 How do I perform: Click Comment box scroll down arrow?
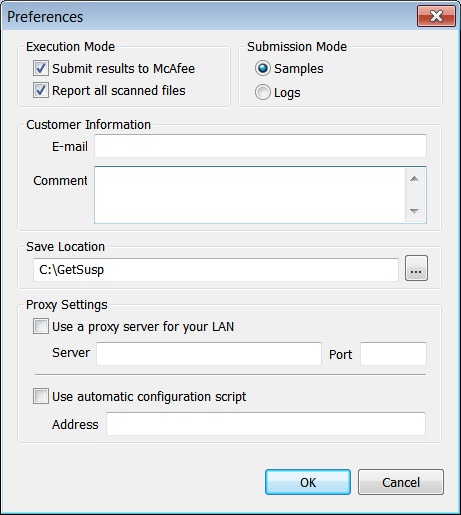click(414, 211)
